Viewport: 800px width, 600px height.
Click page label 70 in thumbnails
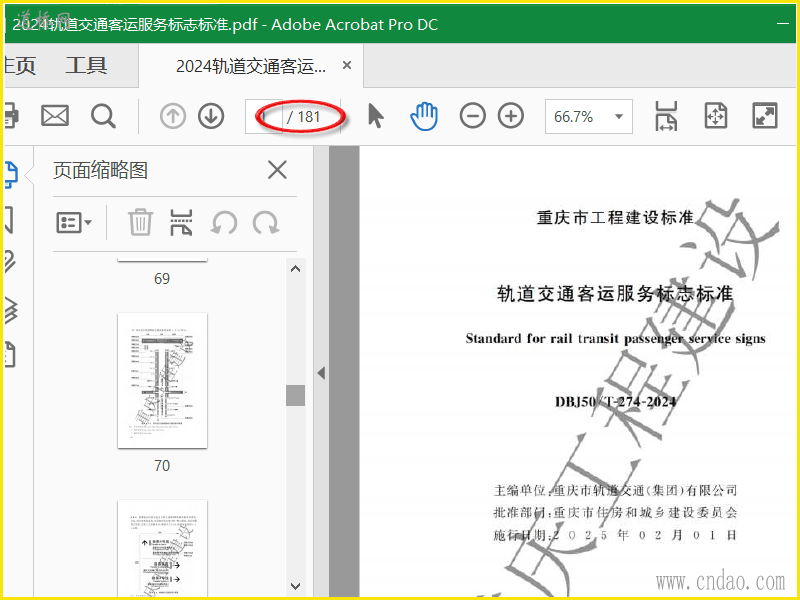click(162, 465)
